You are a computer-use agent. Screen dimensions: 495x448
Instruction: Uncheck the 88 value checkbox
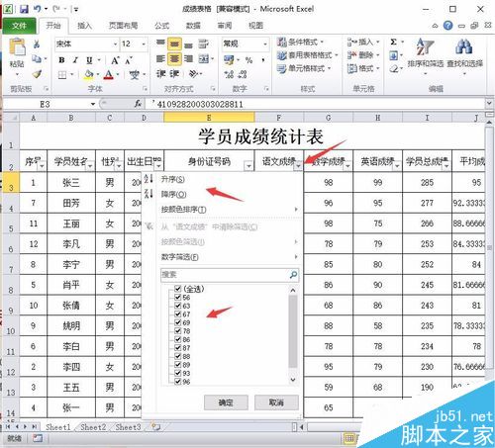pyautogui.click(x=178, y=356)
